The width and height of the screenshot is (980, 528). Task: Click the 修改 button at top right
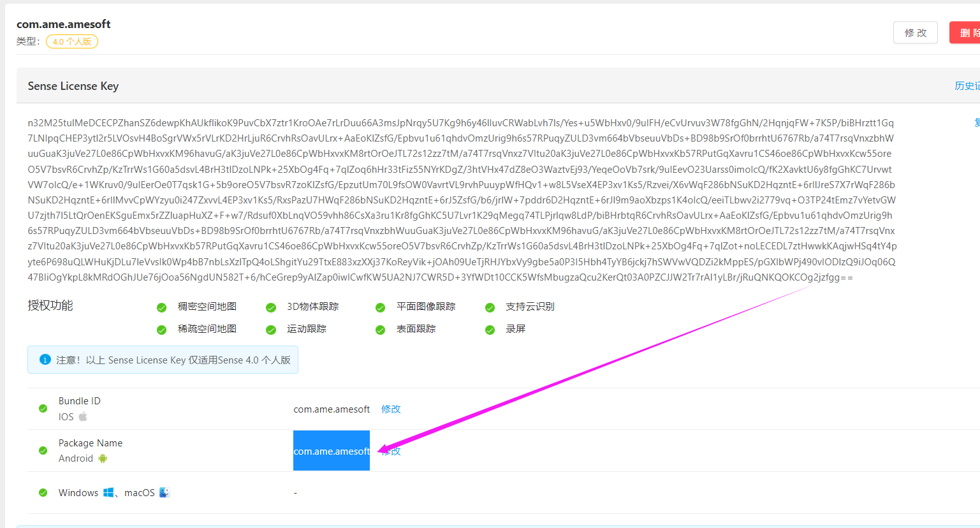[x=915, y=32]
